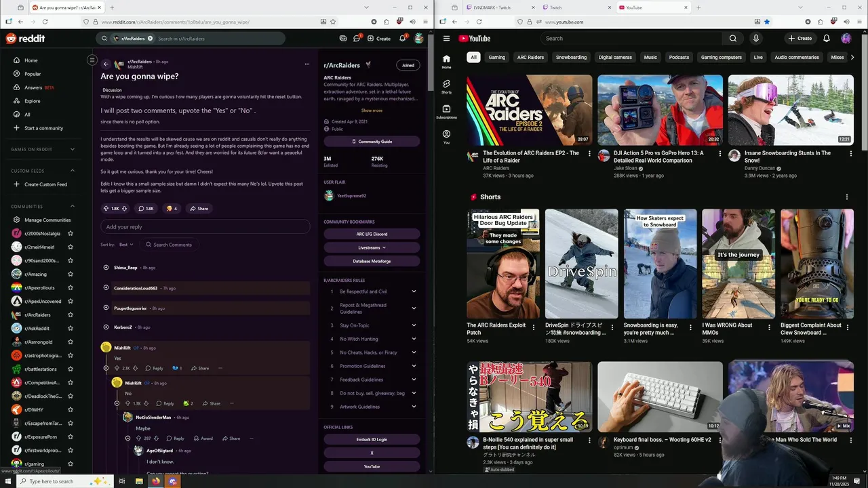Favorite r/Amazing with its star
Viewport: 868px width, 488px height.
pyautogui.click(x=71, y=274)
